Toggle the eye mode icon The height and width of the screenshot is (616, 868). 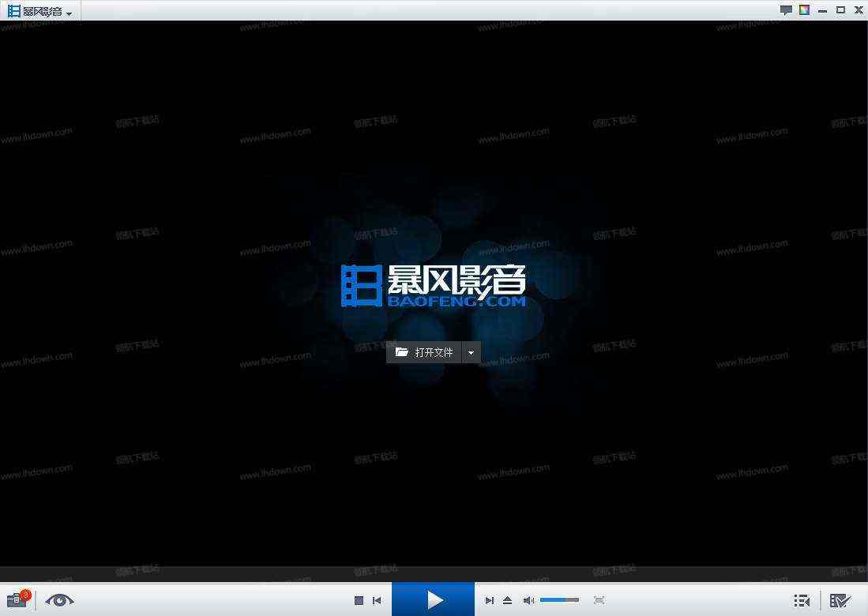tap(59, 601)
